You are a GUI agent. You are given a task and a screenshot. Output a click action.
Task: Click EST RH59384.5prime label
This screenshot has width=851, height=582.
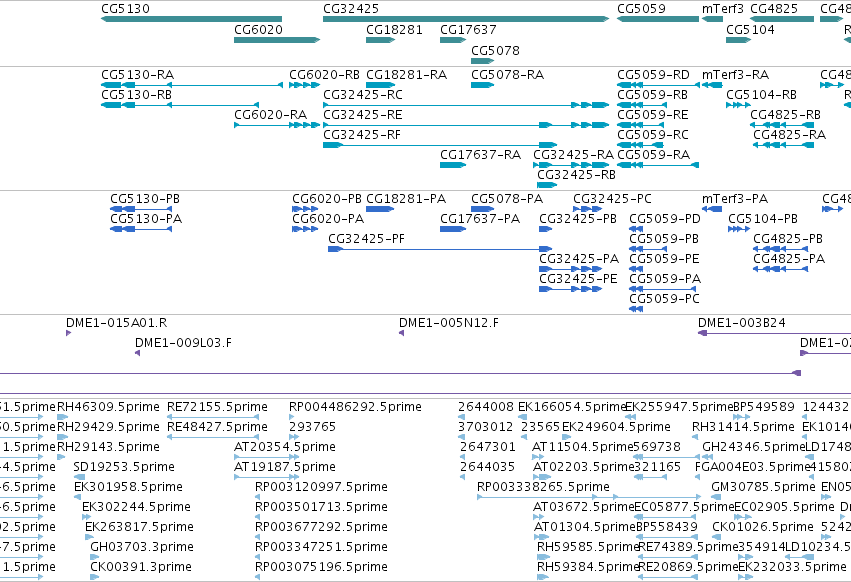click(x=588, y=567)
